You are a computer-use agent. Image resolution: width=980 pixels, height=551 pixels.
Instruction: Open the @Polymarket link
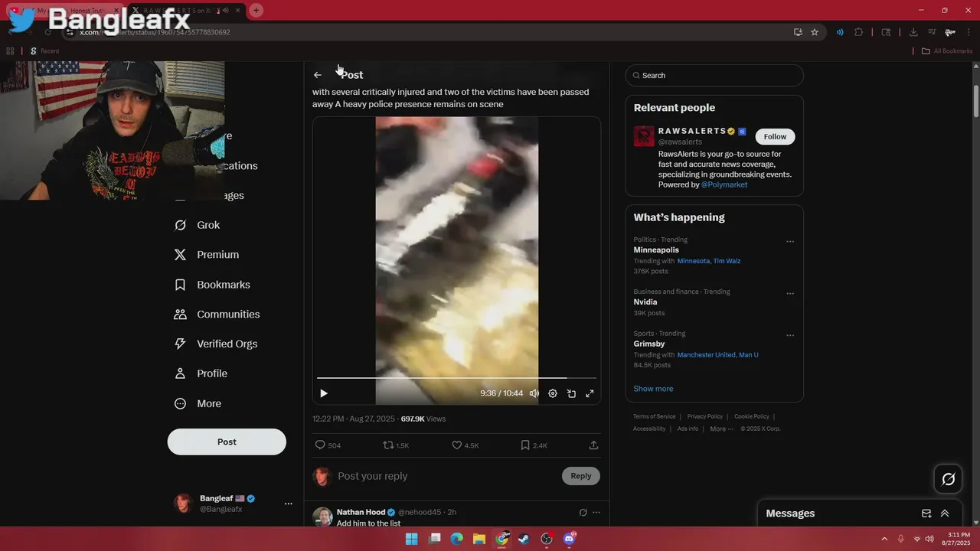(x=724, y=184)
